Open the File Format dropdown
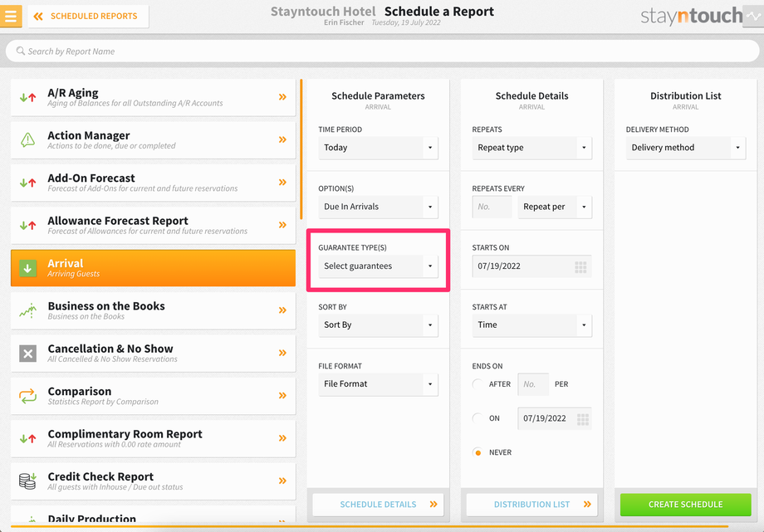 click(378, 384)
